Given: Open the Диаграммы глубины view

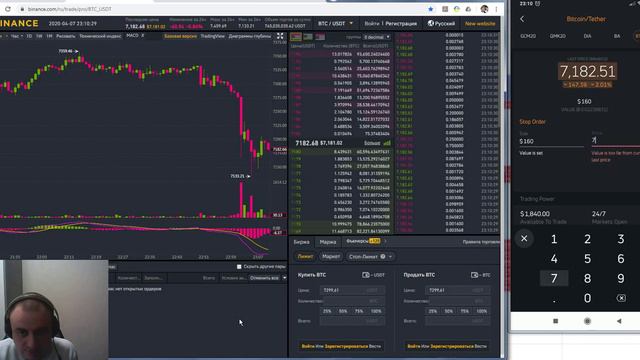Looking at the screenshot, I should pos(249,36).
